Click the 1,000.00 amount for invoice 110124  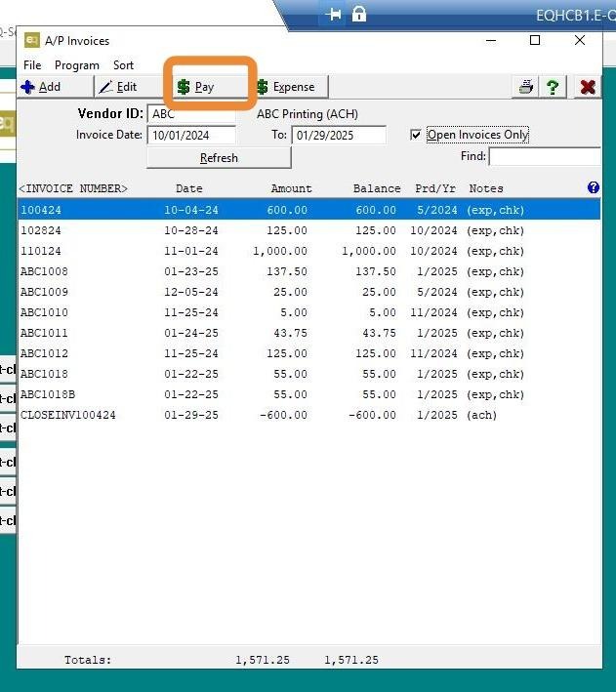[280, 251]
